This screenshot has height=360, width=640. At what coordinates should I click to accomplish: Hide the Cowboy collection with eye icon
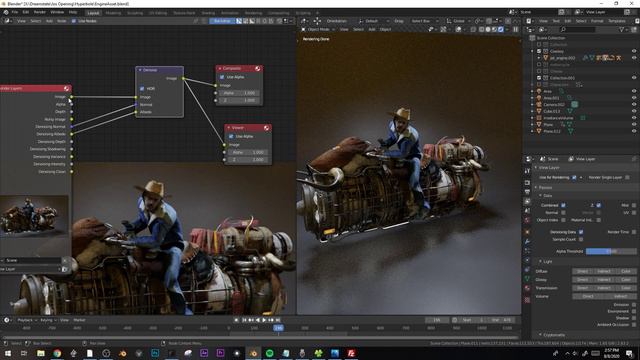634,51
